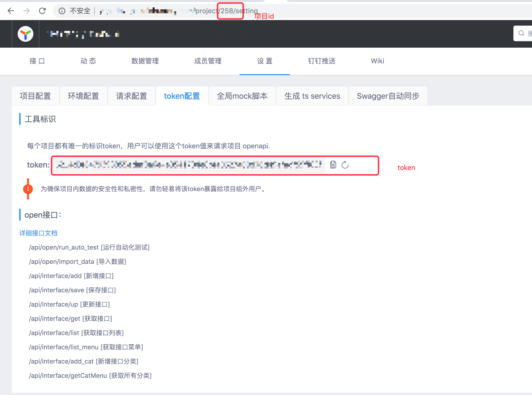Screen dimensions: 532x395
Task: Click the token security warning text
Action: tap(154, 189)
